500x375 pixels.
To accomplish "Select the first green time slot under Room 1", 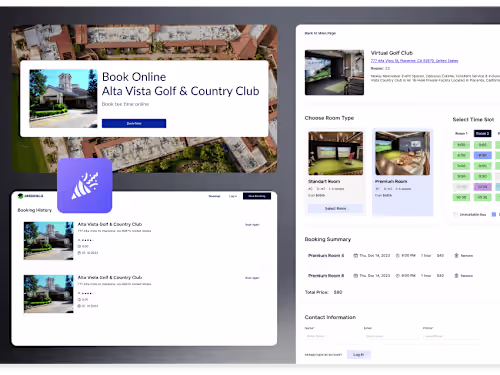I will click(x=461, y=145).
